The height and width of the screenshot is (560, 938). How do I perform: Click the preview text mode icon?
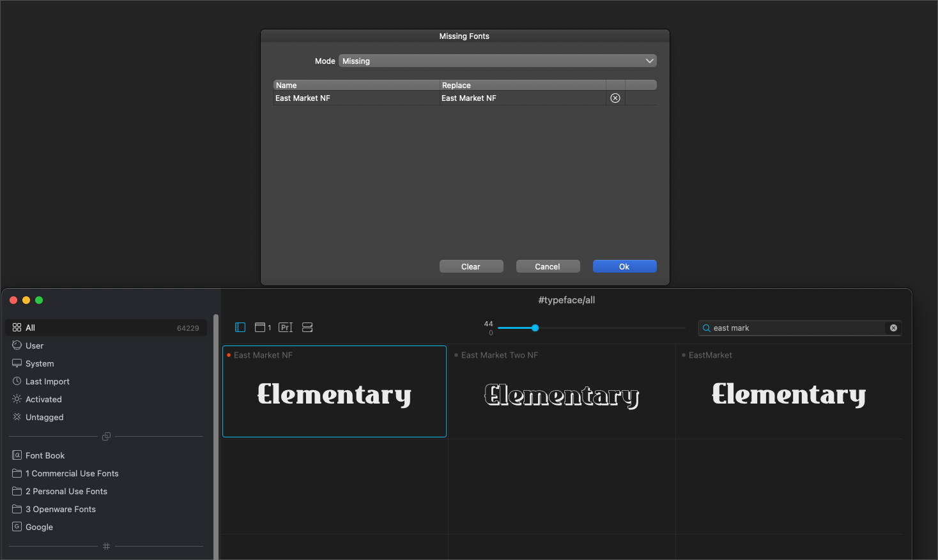(286, 328)
